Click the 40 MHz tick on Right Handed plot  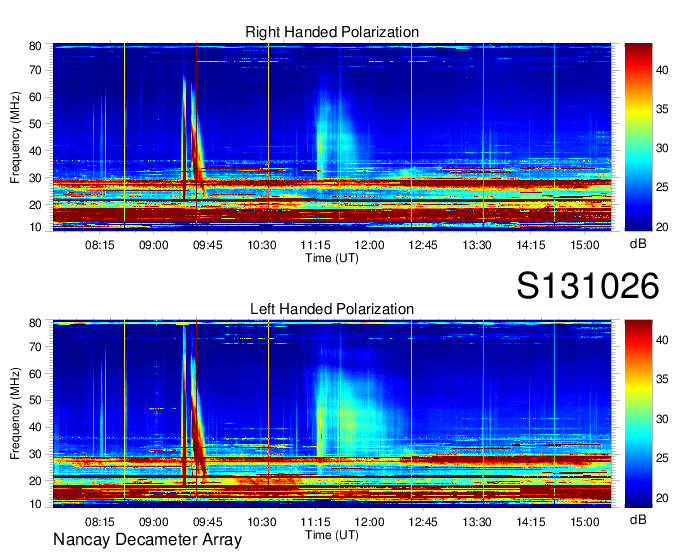coord(35,151)
